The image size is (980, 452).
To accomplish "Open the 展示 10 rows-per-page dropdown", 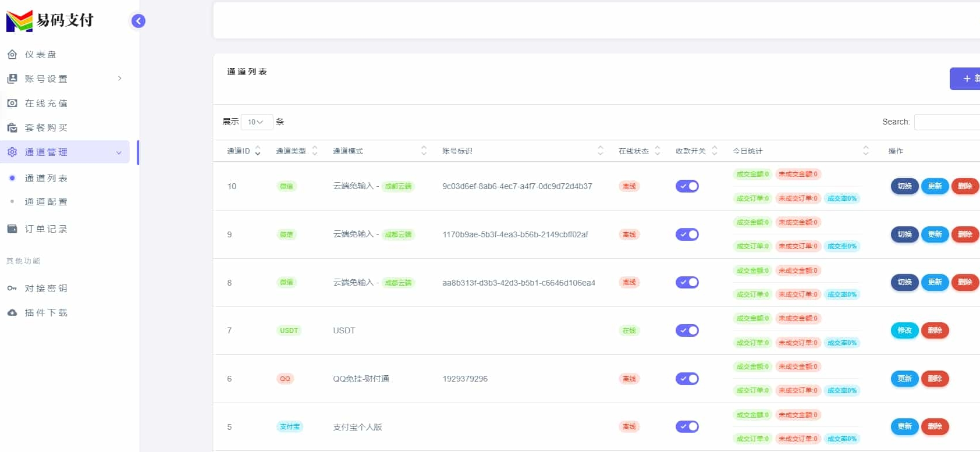I will [257, 122].
